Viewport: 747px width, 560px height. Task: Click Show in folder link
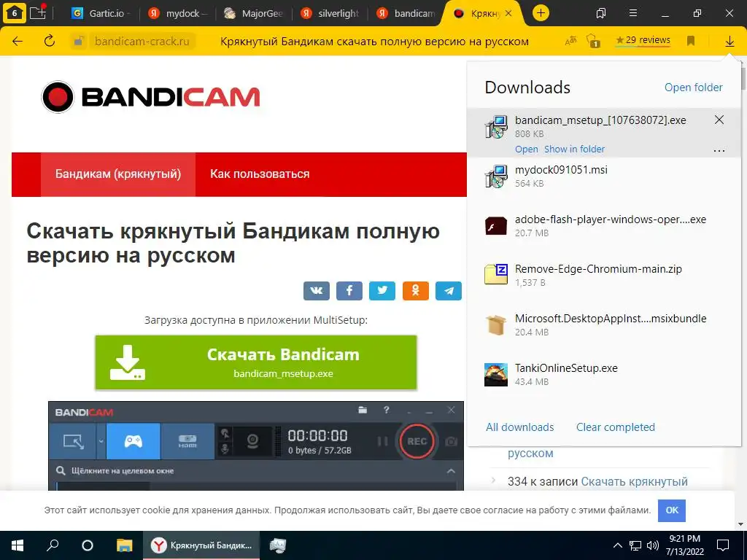574,149
